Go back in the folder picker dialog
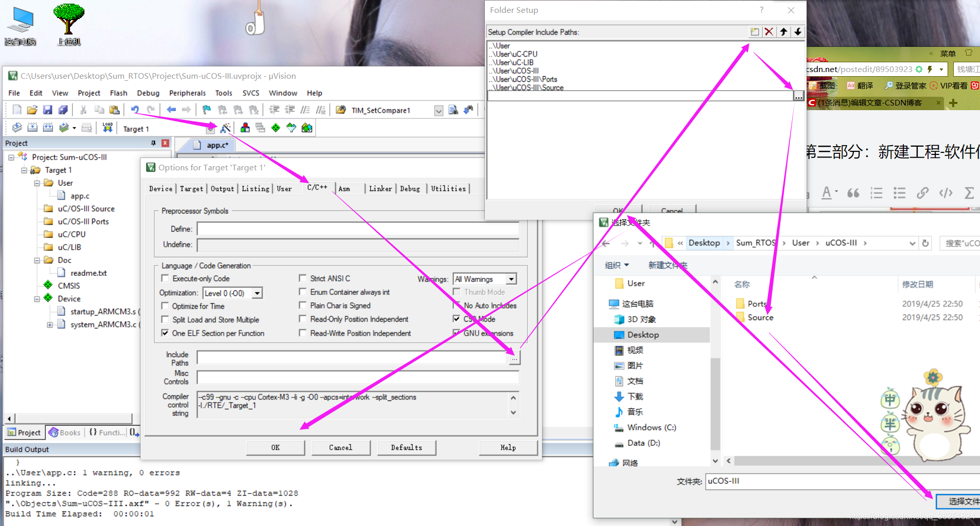 pos(606,243)
